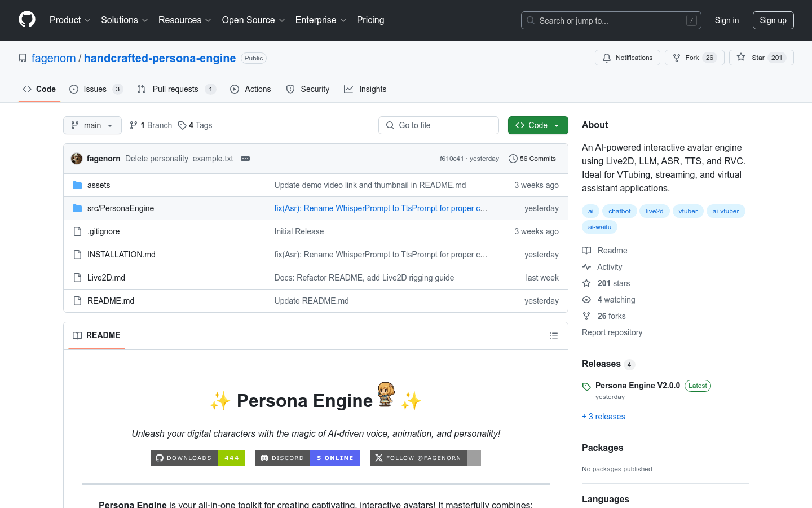
Task: Filter by the ai-waifu topic tag
Action: 599,227
